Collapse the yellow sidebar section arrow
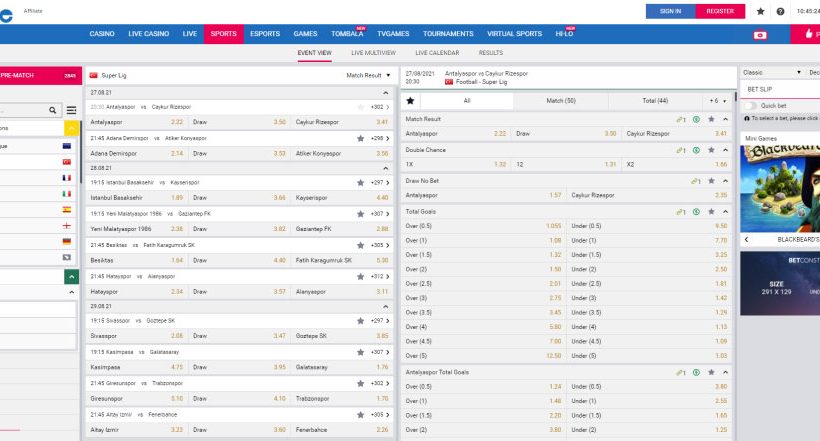820x441 pixels. (x=72, y=128)
